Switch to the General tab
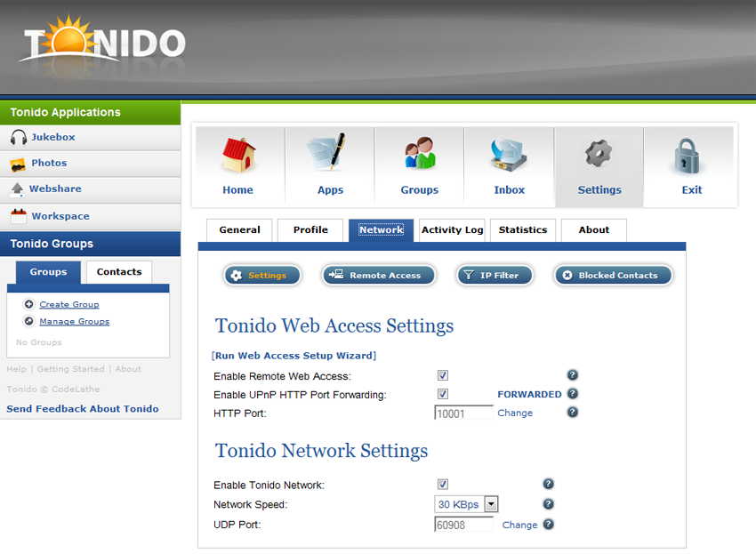 [239, 230]
